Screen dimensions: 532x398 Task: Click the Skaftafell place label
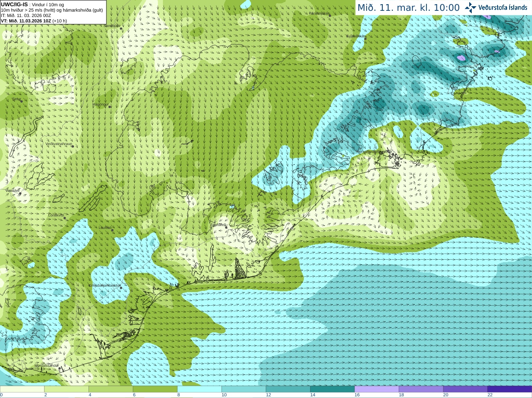218,224
